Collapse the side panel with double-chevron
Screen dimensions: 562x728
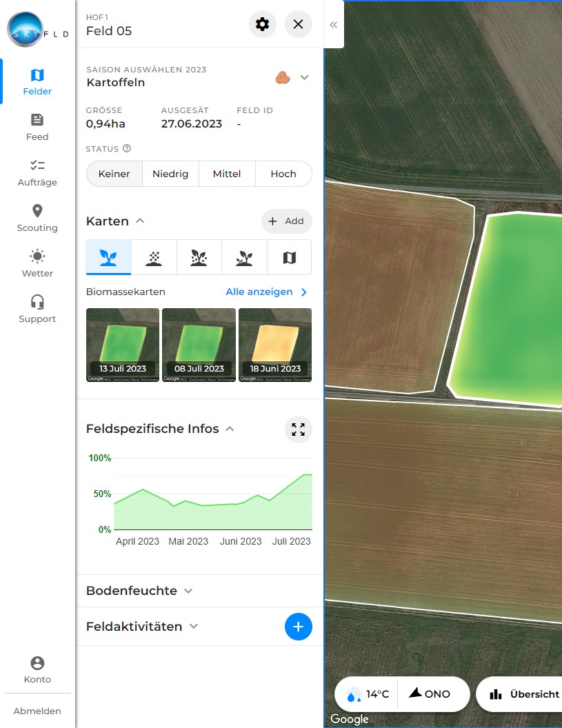[x=334, y=25]
